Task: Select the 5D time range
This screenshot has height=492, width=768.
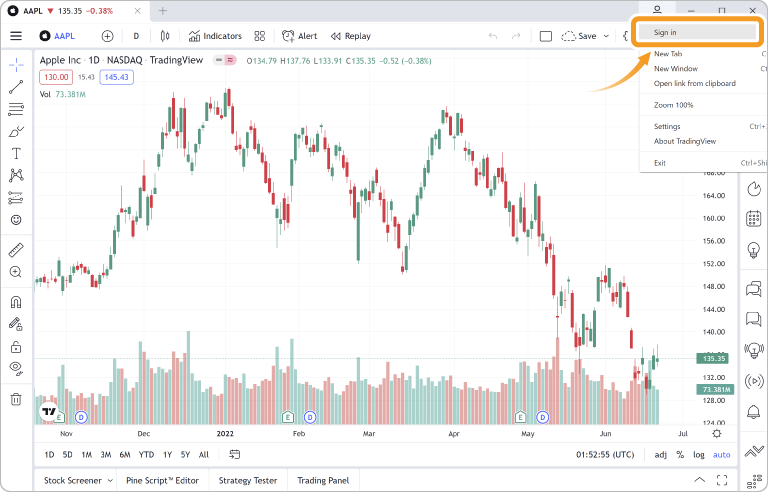Action: click(x=68, y=455)
